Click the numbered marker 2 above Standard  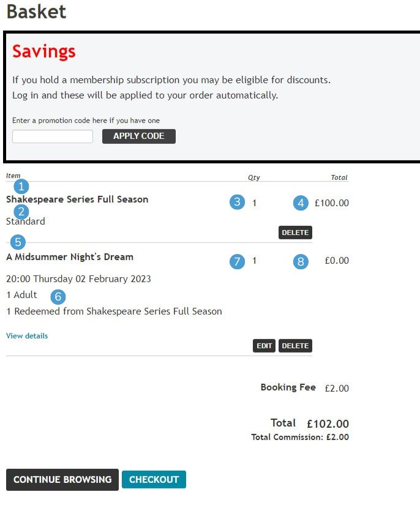click(x=21, y=212)
